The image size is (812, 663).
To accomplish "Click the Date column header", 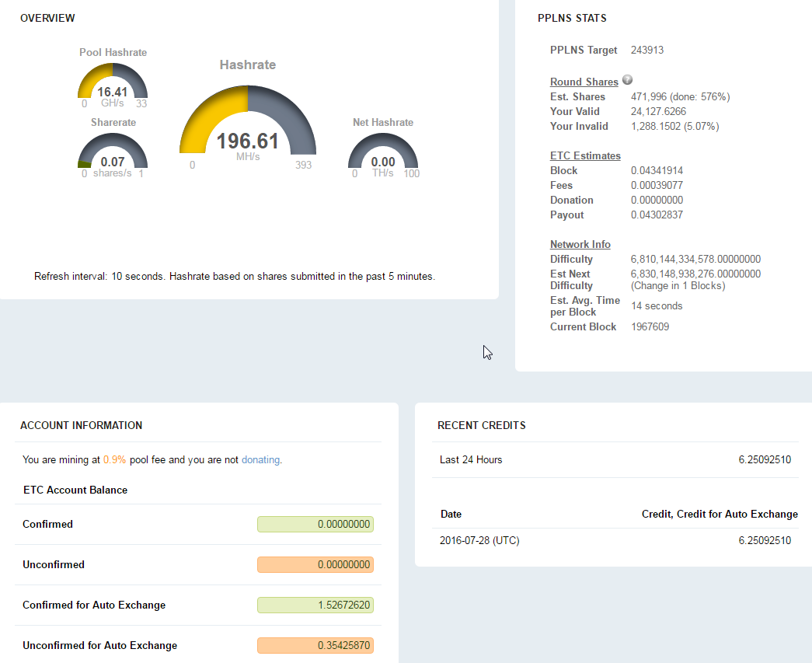I will (451, 514).
